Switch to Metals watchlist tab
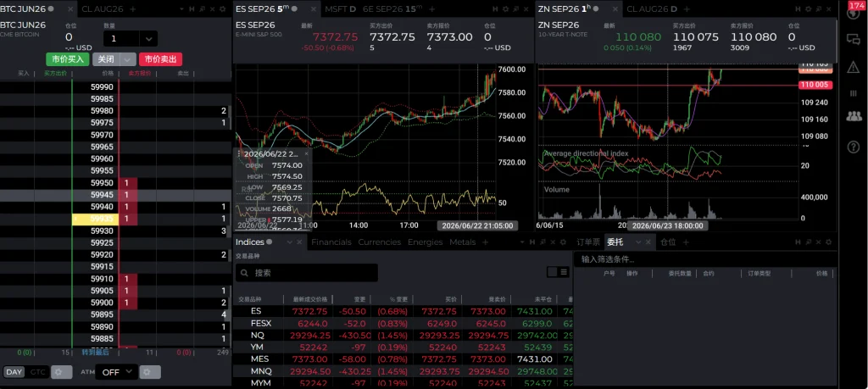Image resolution: width=868 pixels, height=389 pixels. coord(462,242)
